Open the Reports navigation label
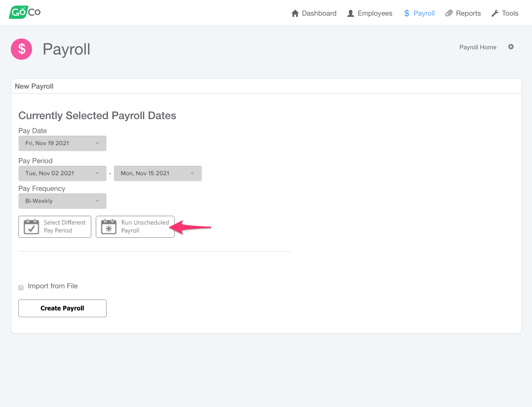Screen dimensions: 532x407 coord(468,13)
